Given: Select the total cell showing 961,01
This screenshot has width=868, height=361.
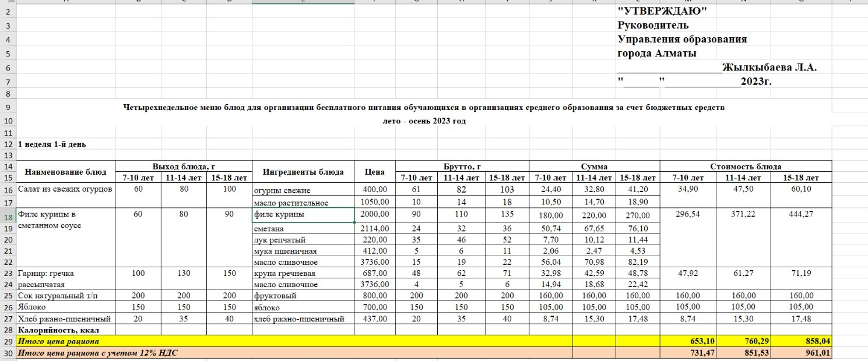Looking at the screenshot, I should click(x=800, y=353).
